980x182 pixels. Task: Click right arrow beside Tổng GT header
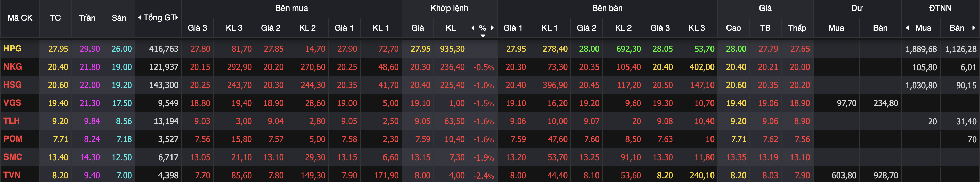[177, 17]
